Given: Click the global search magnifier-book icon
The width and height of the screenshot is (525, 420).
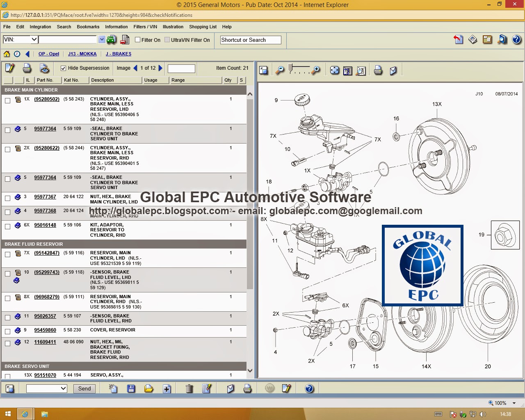Looking at the screenshot, I should 502,40.
